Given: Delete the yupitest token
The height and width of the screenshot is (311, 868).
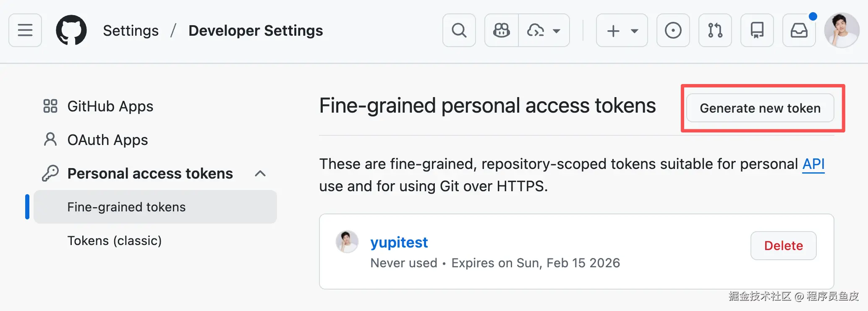Looking at the screenshot, I should [x=783, y=245].
